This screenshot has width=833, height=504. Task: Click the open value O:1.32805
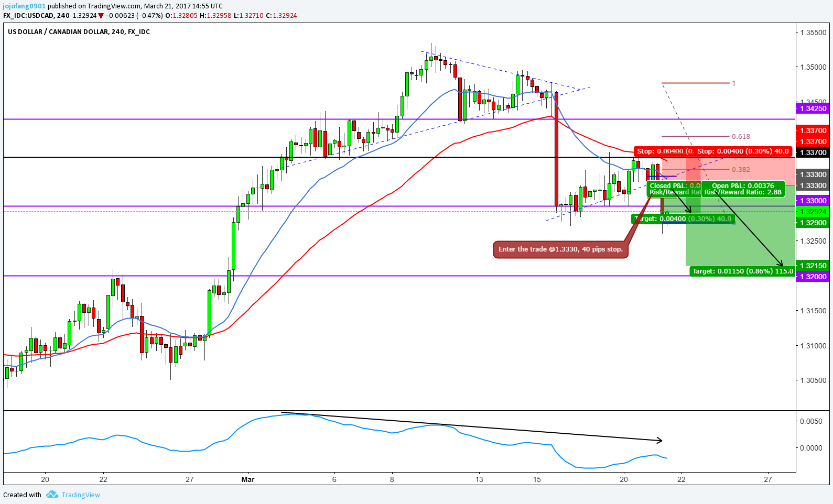pos(181,16)
